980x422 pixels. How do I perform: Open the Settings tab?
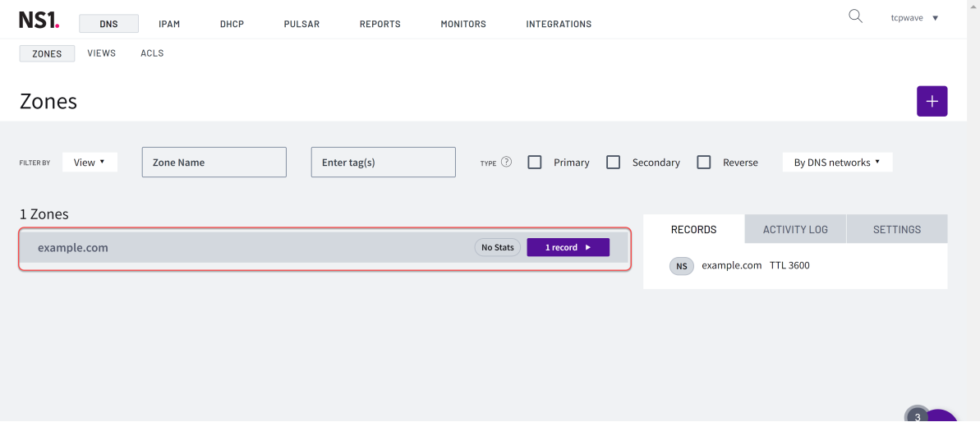[x=896, y=229]
